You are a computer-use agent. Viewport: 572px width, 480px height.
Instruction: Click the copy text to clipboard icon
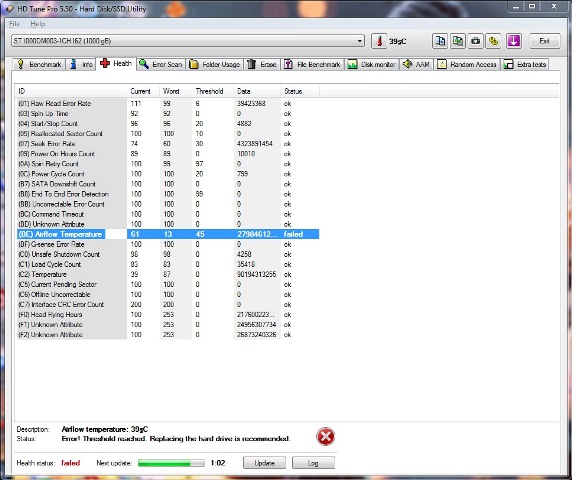tap(440, 41)
